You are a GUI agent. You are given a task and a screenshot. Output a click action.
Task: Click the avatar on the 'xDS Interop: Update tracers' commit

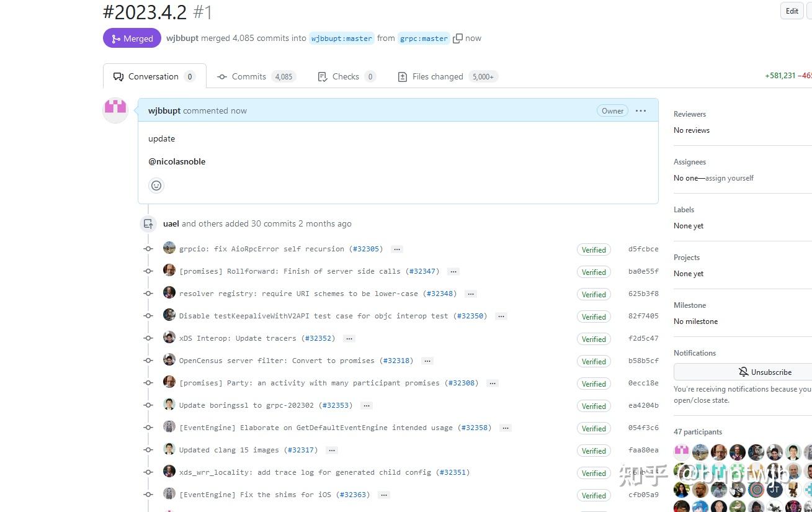pos(169,336)
